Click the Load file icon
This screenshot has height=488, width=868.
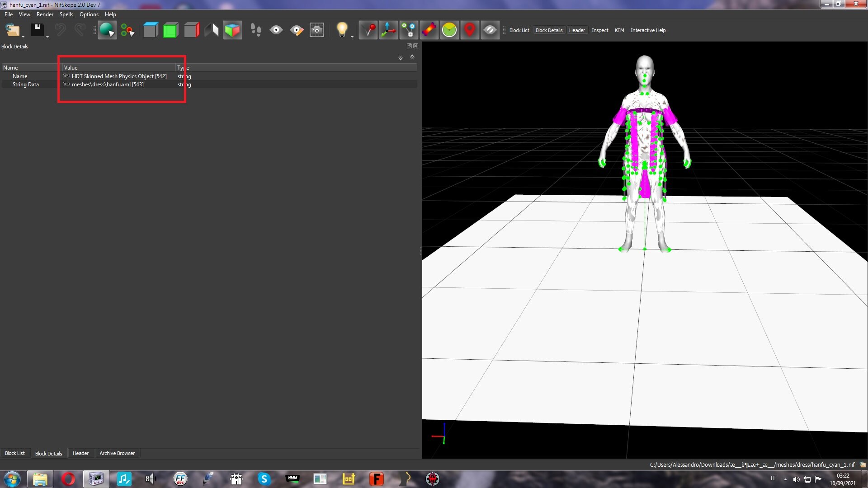point(12,30)
